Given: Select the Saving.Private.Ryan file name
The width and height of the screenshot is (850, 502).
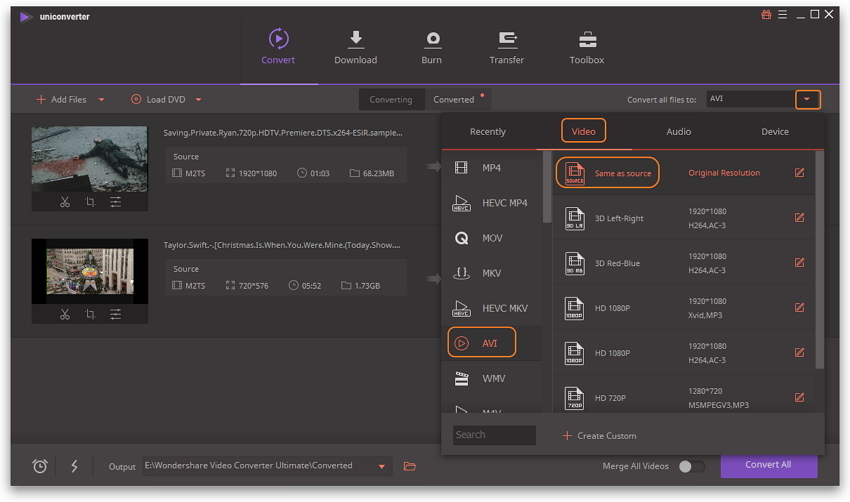Looking at the screenshot, I should tap(283, 133).
